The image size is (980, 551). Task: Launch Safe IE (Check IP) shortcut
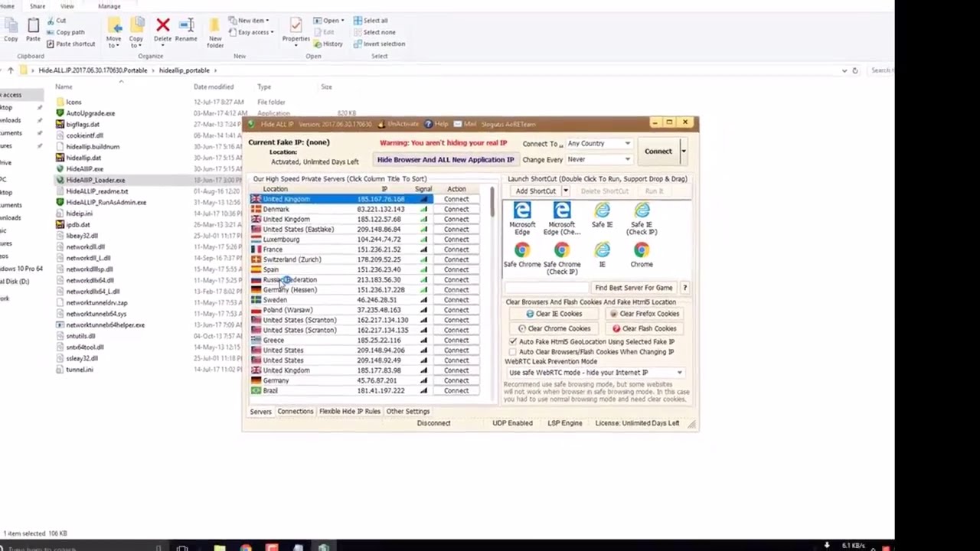[x=642, y=218]
